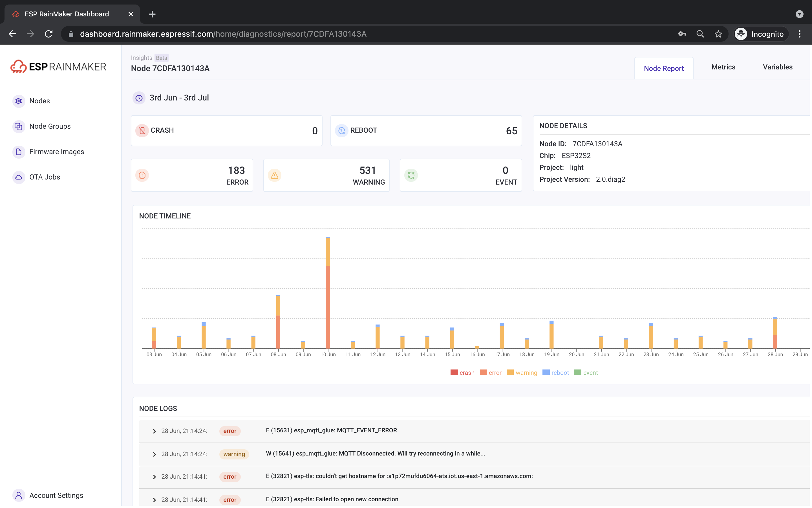Open Firmware Images in the sidebar
812x508 pixels.
(57, 152)
